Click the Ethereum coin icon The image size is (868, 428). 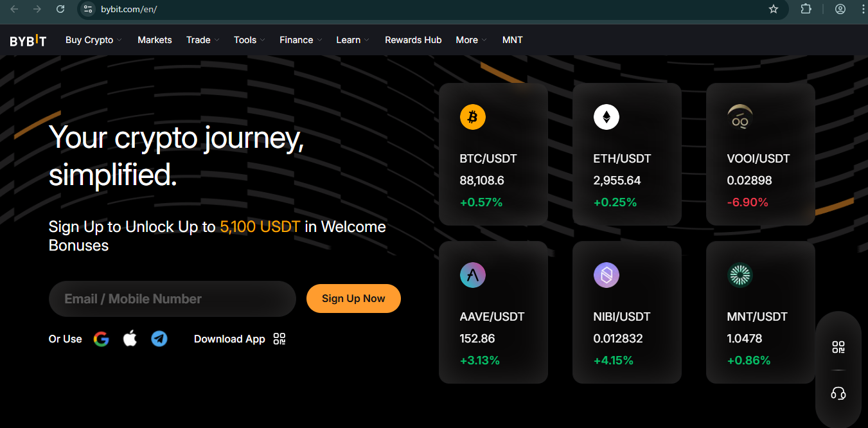click(607, 118)
